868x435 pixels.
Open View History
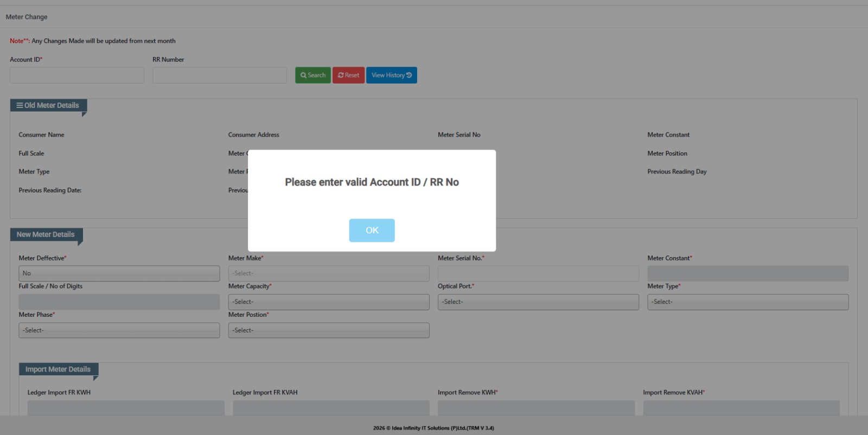(392, 75)
